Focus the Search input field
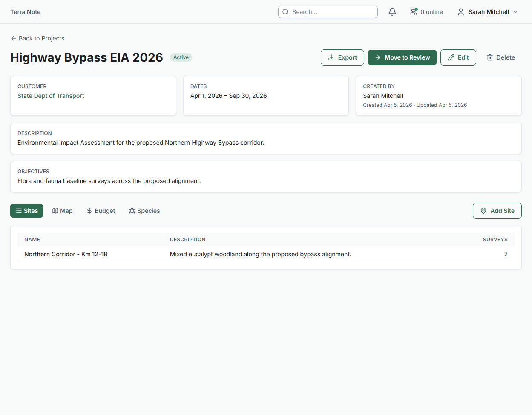The image size is (532, 415). (x=332, y=12)
